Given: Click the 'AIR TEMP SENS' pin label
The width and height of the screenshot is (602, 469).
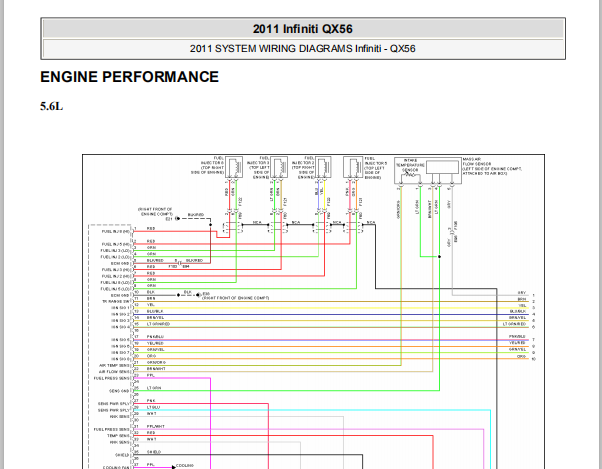Looking at the screenshot, I should tap(113, 365).
